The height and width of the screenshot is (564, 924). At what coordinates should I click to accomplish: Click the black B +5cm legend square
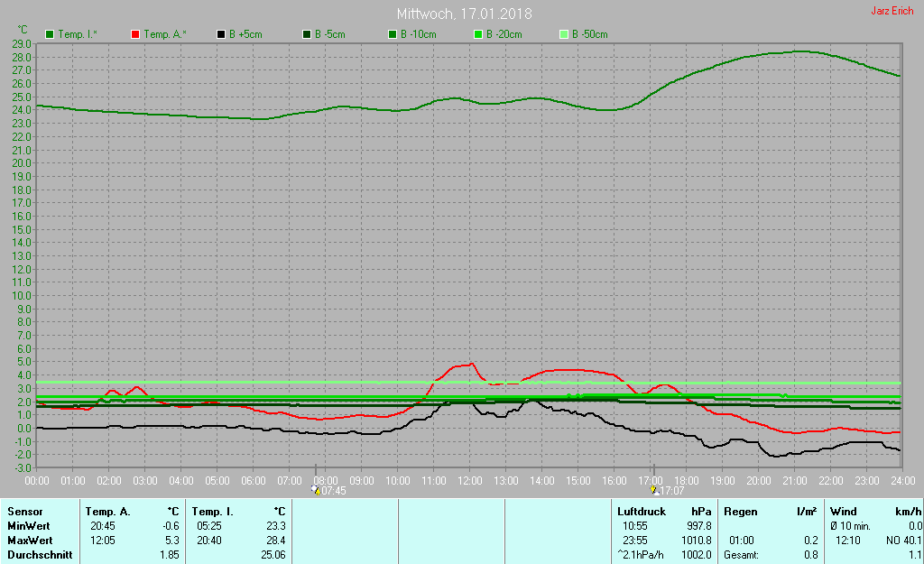point(221,34)
